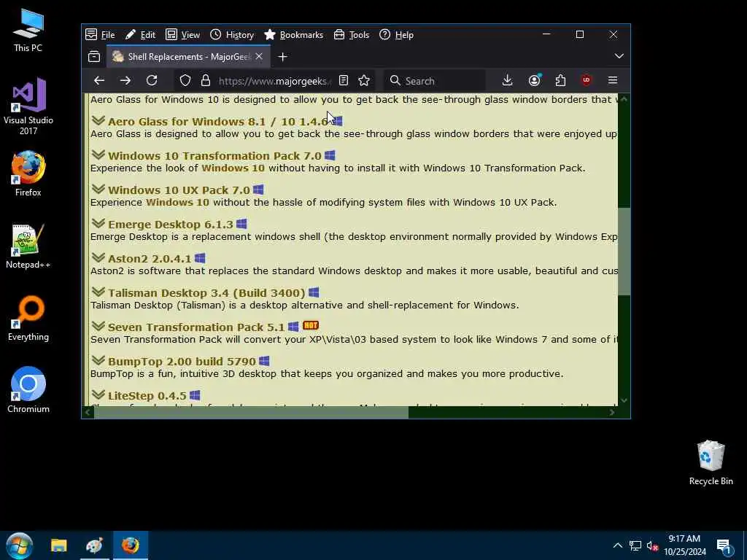The width and height of the screenshot is (747, 560).
Task: Open the Bookmarks menu
Action: point(293,35)
